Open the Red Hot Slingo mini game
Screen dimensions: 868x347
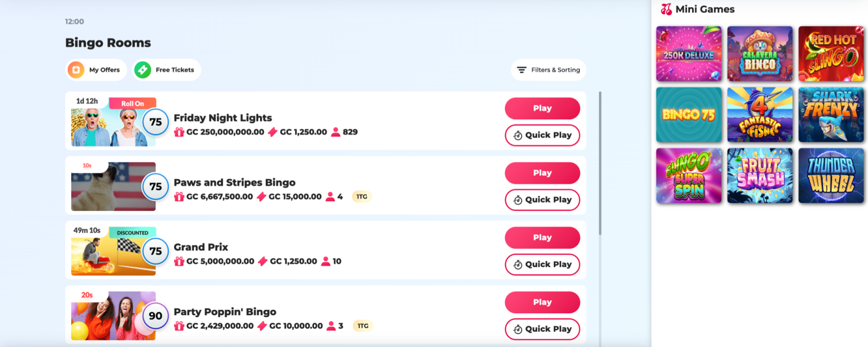point(831,54)
